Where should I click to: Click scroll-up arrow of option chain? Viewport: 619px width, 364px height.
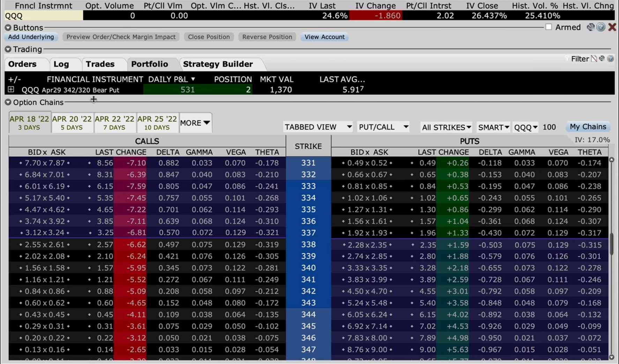click(x=611, y=160)
